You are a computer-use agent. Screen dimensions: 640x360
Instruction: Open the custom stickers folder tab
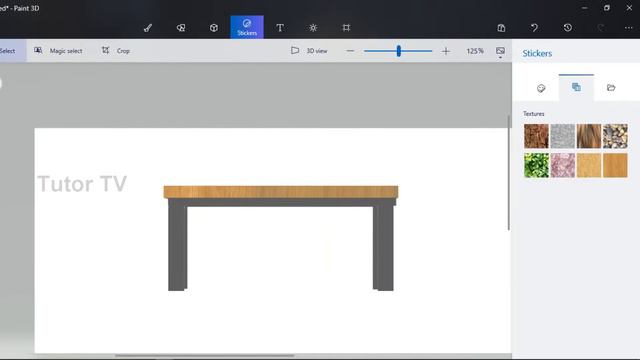pyautogui.click(x=611, y=88)
